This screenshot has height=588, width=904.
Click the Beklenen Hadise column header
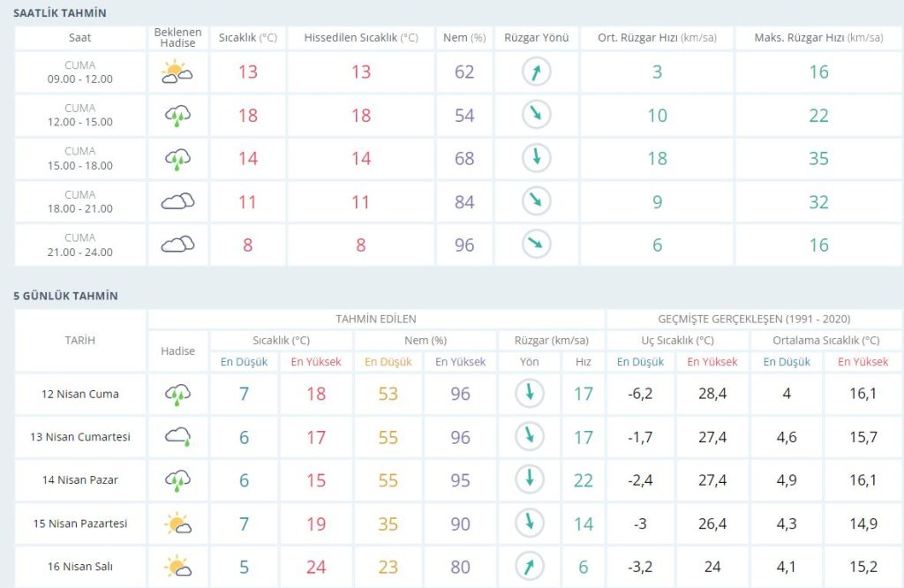tap(177, 38)
